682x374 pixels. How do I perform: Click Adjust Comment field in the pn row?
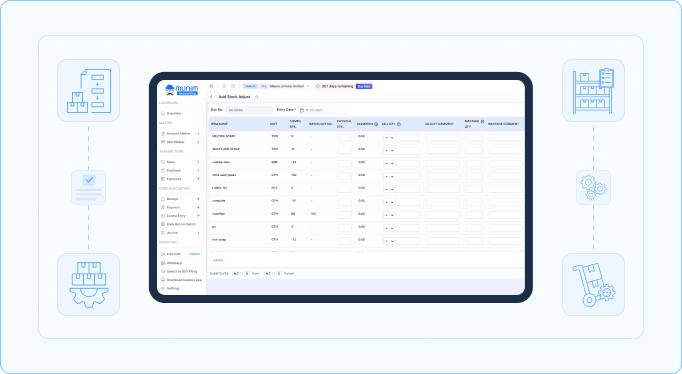tap(443, 228)
